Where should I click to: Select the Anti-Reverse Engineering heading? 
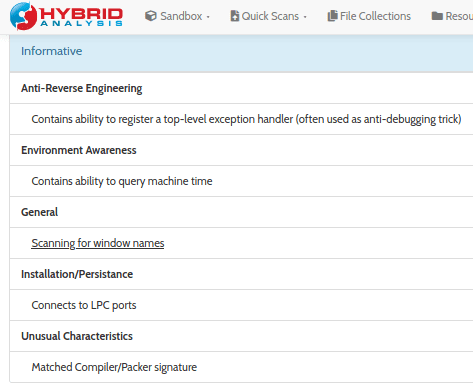coord(82,88)
